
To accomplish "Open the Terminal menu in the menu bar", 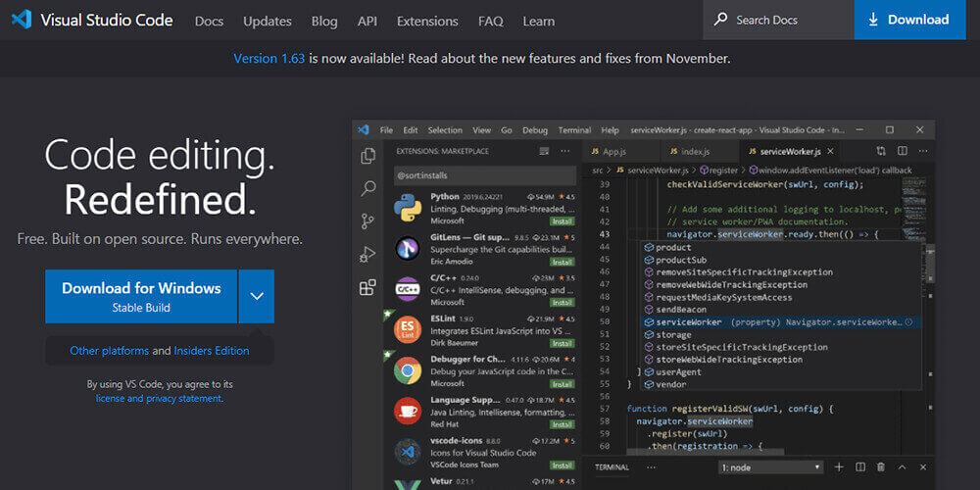I will tap(574, 130).
